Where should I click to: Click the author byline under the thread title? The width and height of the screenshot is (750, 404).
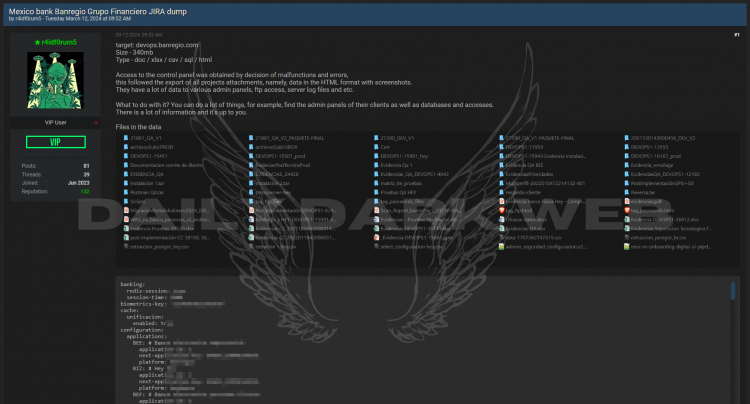pos(70,19)
